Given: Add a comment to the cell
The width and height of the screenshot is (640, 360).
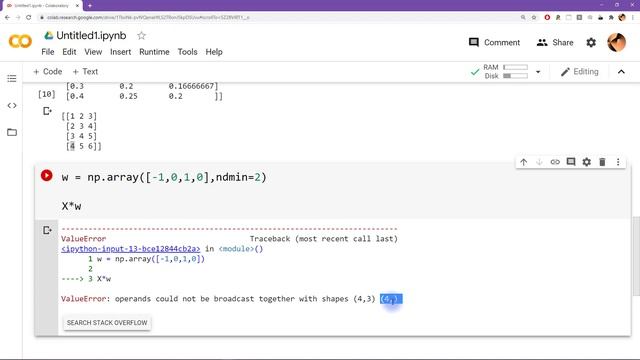Looking at the screenshot, I should point(571,162).
